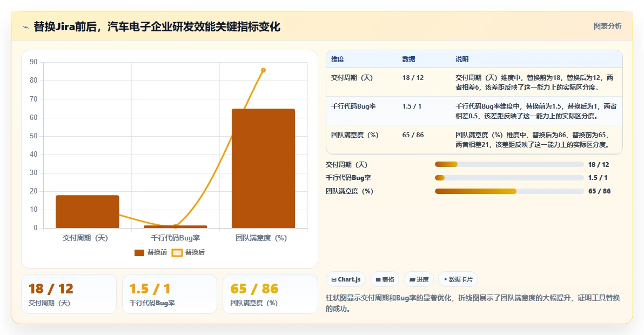Click the 交付周期 bar in the chart
The image size is (644, 335).
pyautogui.click(x=88, y=212)
